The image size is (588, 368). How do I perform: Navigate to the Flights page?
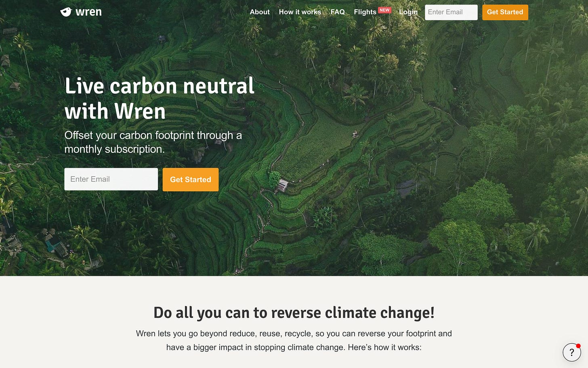click(365, 12)
